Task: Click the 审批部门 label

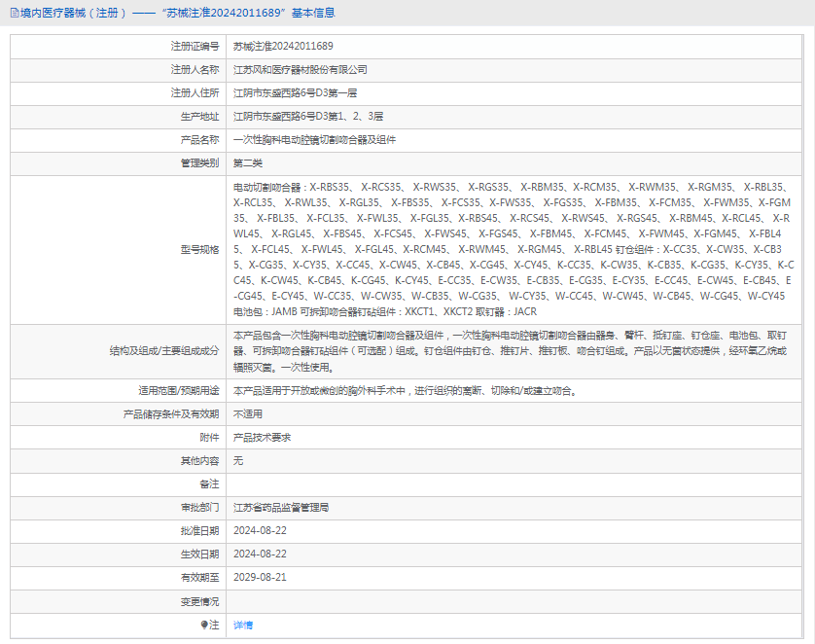Action: tap(199, 508)
